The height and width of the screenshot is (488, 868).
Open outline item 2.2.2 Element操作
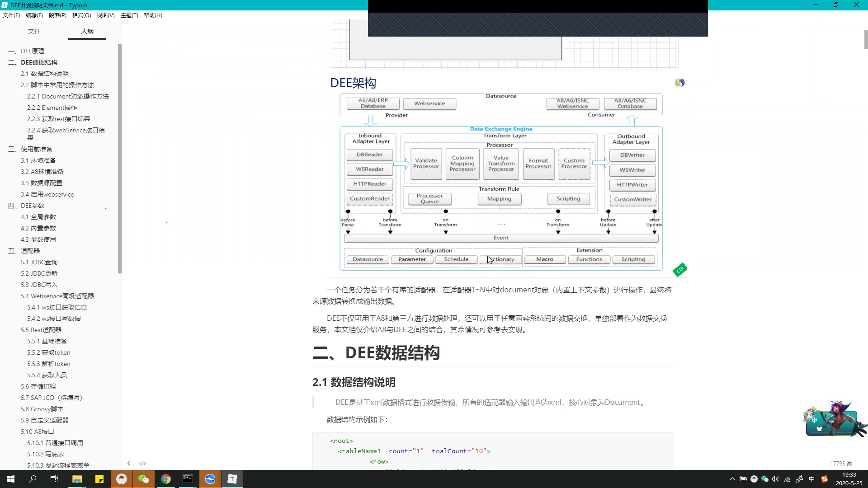tap(52, 108)
